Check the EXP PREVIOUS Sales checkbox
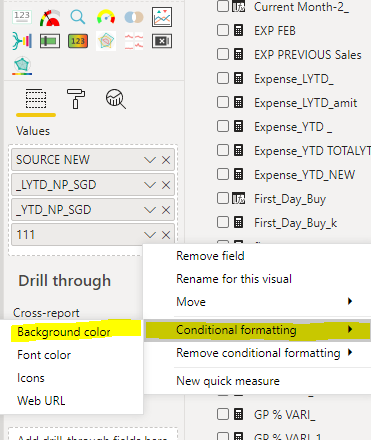 point(223,54)
